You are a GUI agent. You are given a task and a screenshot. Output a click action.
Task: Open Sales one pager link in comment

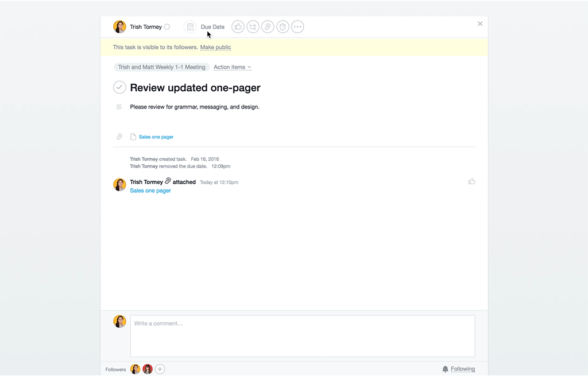pos(150,191)
